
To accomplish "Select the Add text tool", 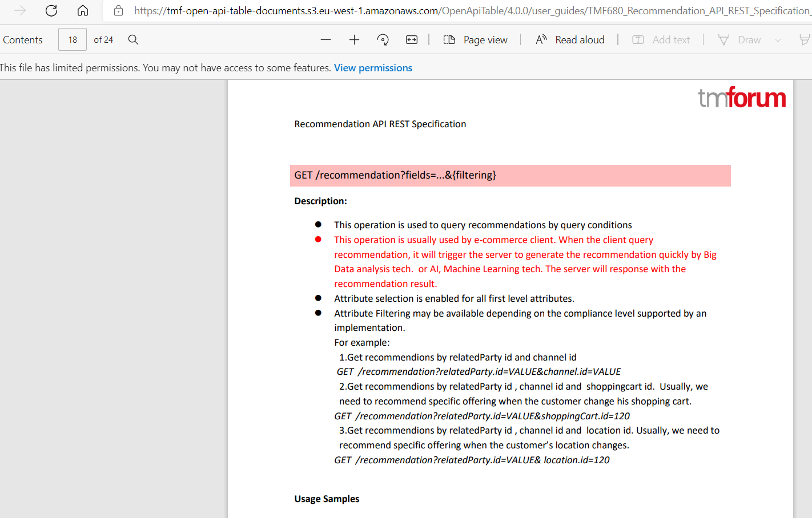I will [x=662, y=39].
